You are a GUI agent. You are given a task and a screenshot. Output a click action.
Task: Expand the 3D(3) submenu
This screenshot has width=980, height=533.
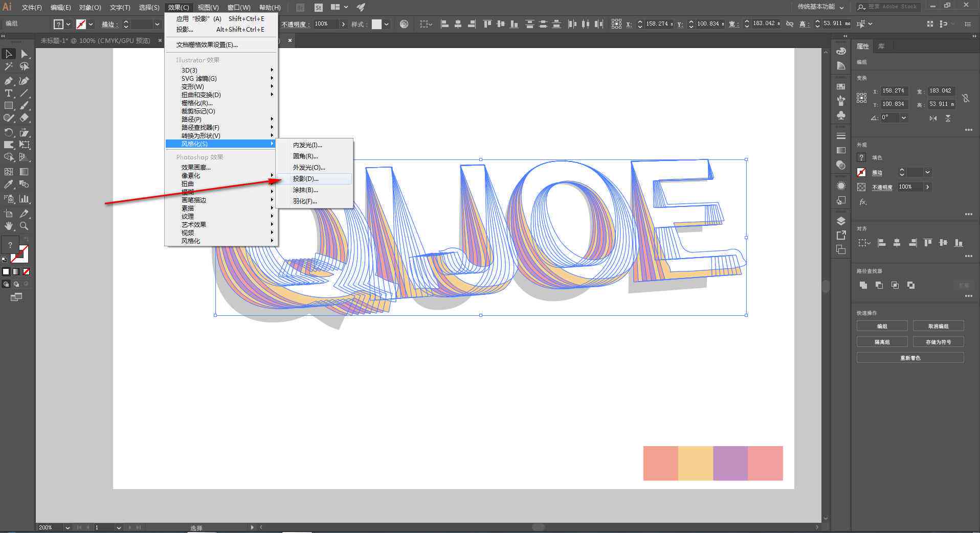click(x=221, y=70)
